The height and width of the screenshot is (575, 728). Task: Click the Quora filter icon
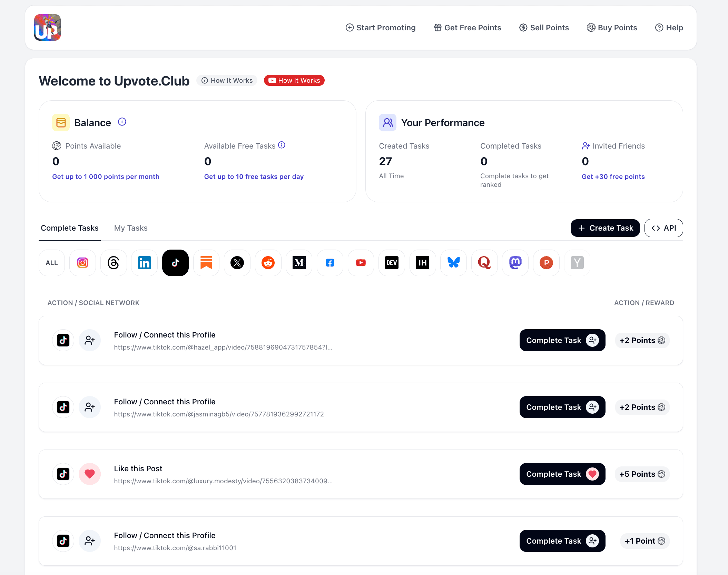point(484,263)
